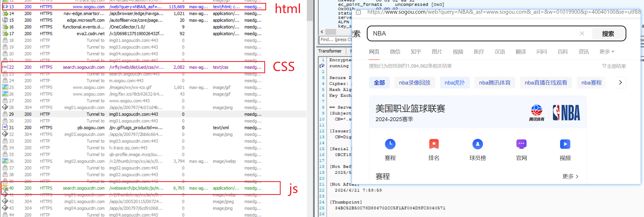This screenshot has height=217, width=644.
Task: Select session 16 functional.events row icon
Action: [5, 27]
